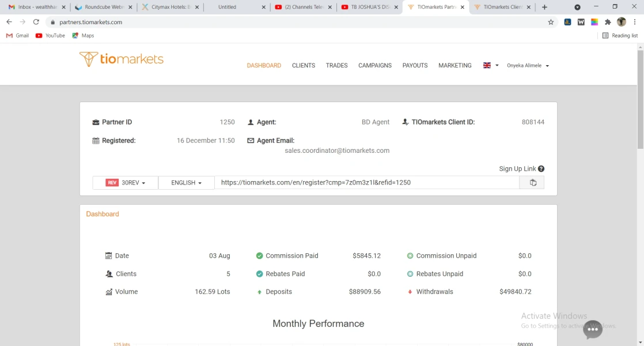Click the Rebates Paid green check icon
The image size is (644, 346).
pyautogui.click(x=259, y=274)
